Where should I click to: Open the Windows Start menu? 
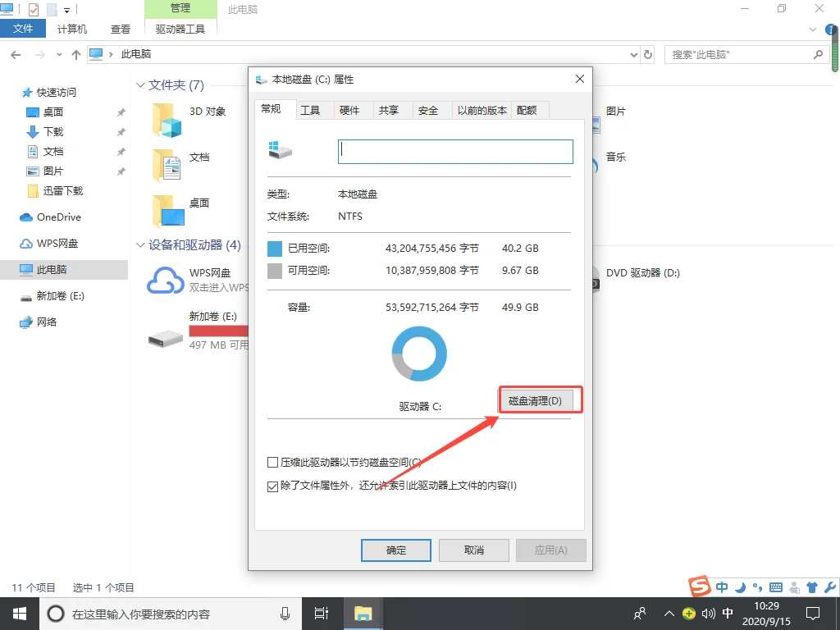pyautogui.click(x=20, y=614)
